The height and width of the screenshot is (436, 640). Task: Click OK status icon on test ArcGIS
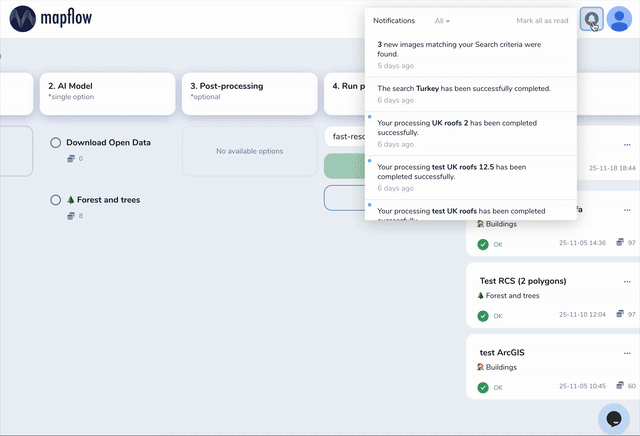click(x=483, y=387)
